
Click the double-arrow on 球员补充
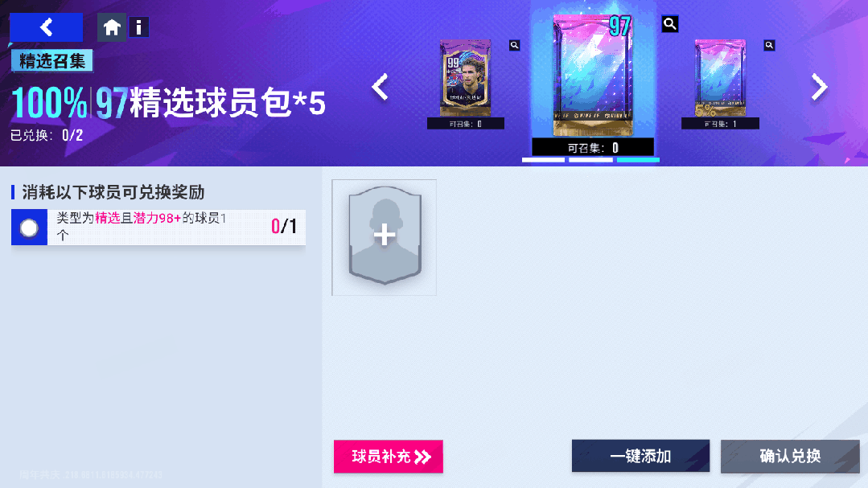click(422, 457)
